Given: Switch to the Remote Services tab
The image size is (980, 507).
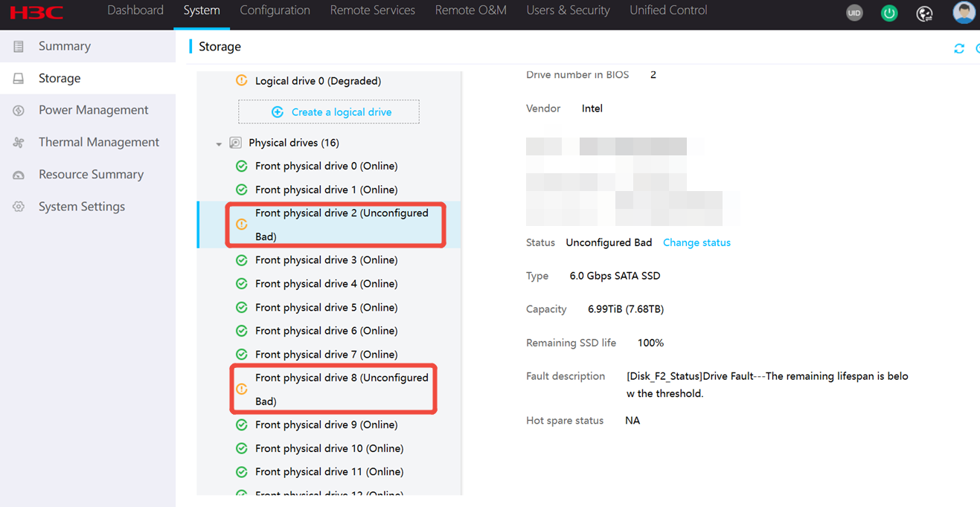Looking at the screenshot, I should tap(372, 10).
